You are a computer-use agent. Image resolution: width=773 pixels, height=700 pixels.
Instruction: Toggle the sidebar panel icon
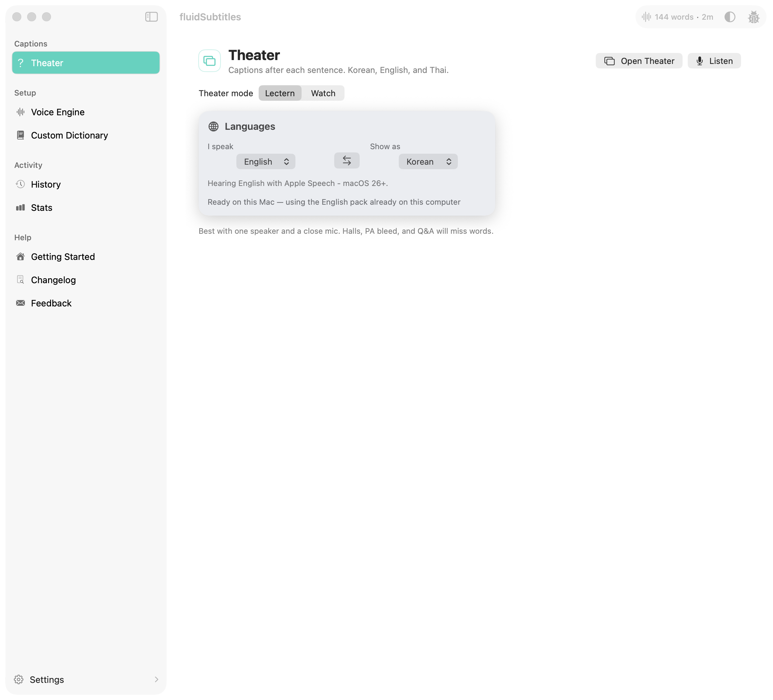coord(151,17)
